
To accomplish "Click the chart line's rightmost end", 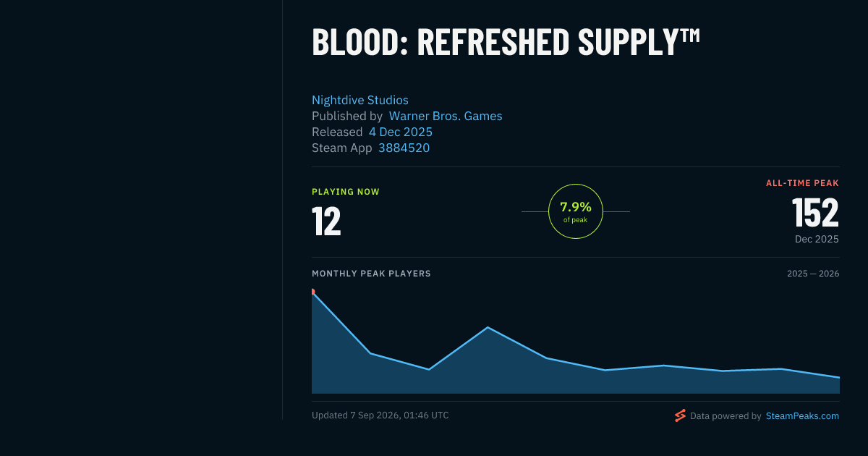I will (838, 377).
